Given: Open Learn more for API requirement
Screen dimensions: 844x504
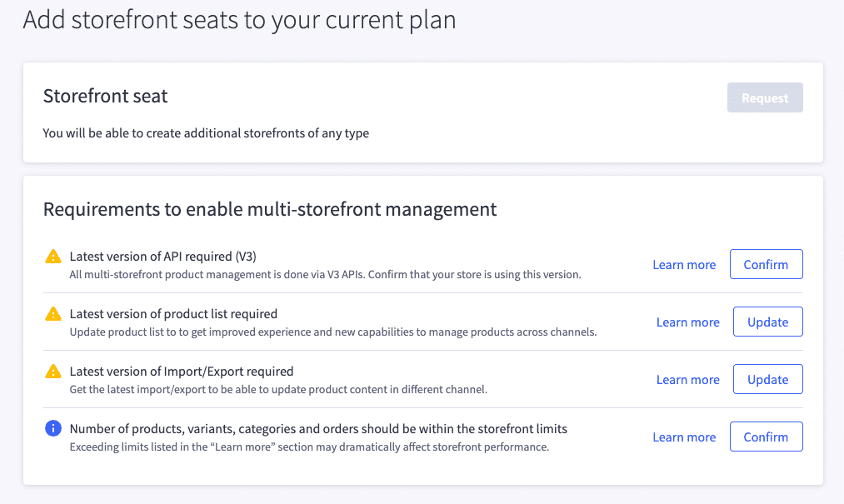Looking at the screenshot, I should pos(684,265).
